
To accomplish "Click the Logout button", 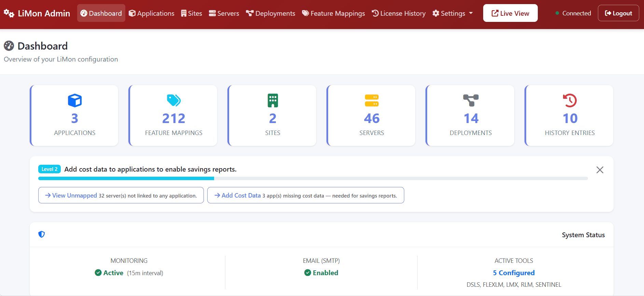I will click(x=618, y=13).
